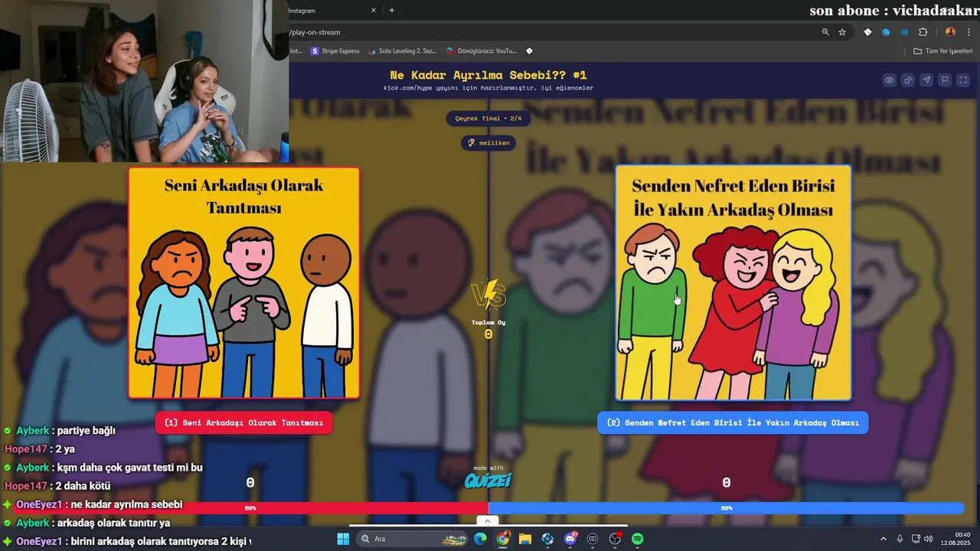Click the blue sound-waves extension icon
Viewport: 980px width, 551px height.
(x=904, y=32)
